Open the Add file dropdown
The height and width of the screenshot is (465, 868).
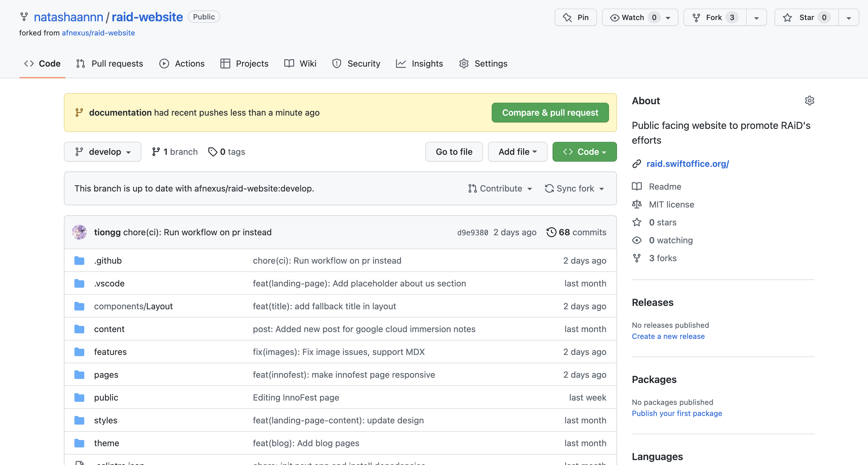coord(517,152)
